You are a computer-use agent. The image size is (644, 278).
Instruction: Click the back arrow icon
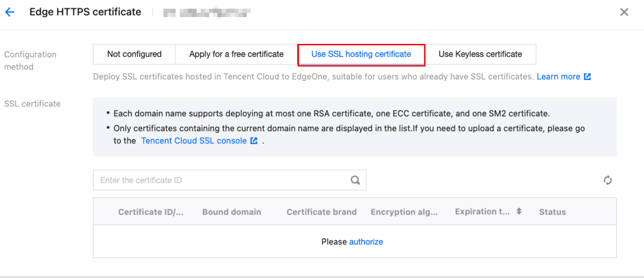[10, 12]
